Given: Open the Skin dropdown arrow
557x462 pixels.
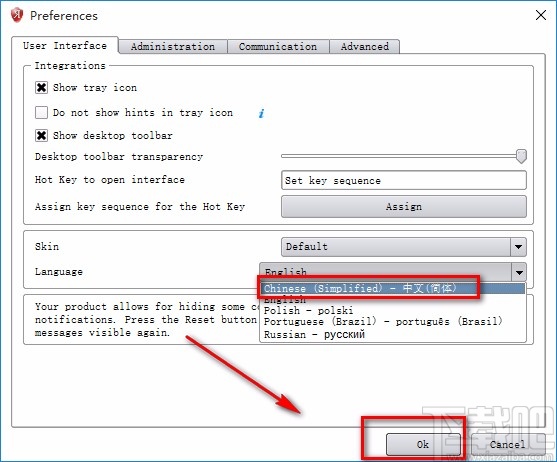Looking at the screenshot, I should point(518,247).
